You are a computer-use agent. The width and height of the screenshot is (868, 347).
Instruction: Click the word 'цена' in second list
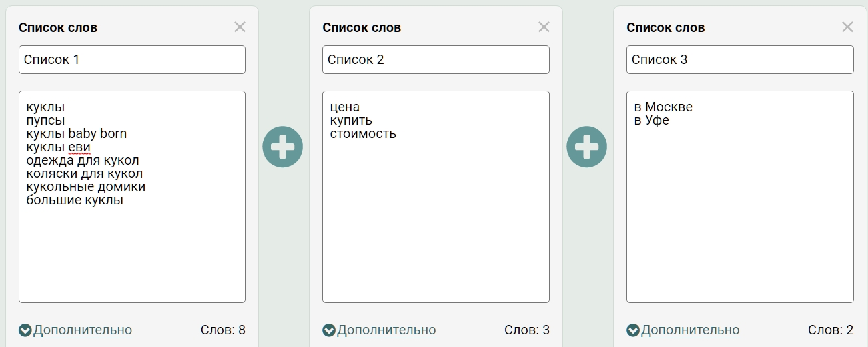tap(344, 107)
